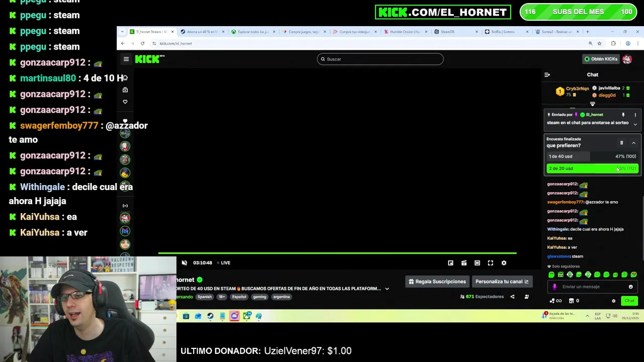Share the stream via share icon
The width and height of the screenshot is (644, 362).
pos(512,297)
